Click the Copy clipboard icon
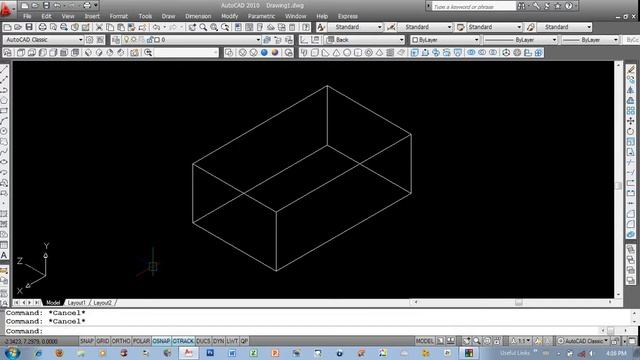 110,27
